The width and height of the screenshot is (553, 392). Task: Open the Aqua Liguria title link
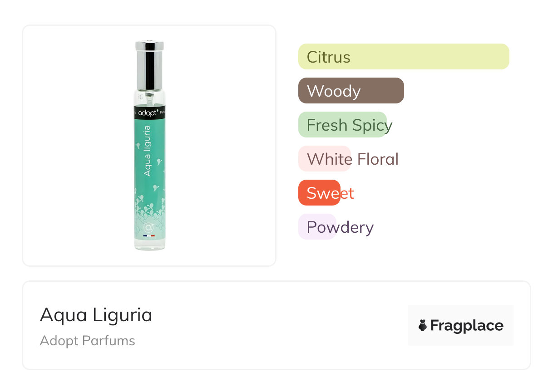[x=96, y=314]
